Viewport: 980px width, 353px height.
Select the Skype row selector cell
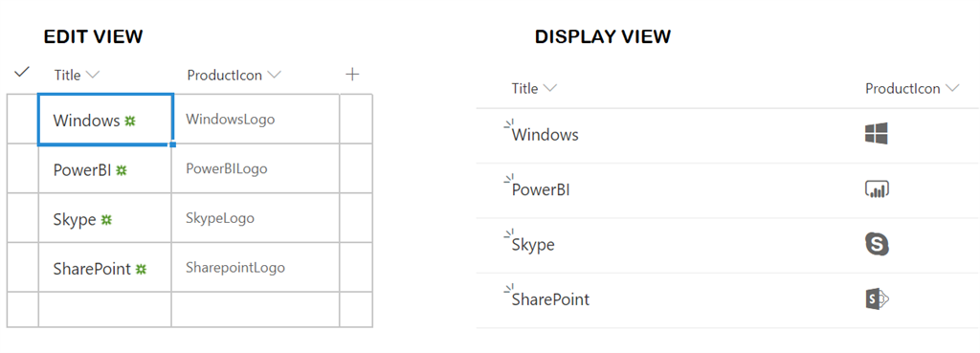[23, 218]
